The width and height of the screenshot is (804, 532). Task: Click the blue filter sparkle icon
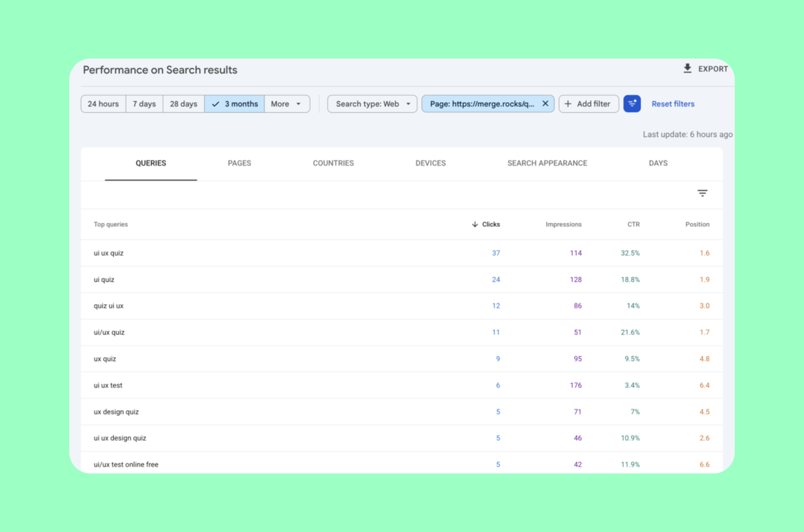click(632, 104)
